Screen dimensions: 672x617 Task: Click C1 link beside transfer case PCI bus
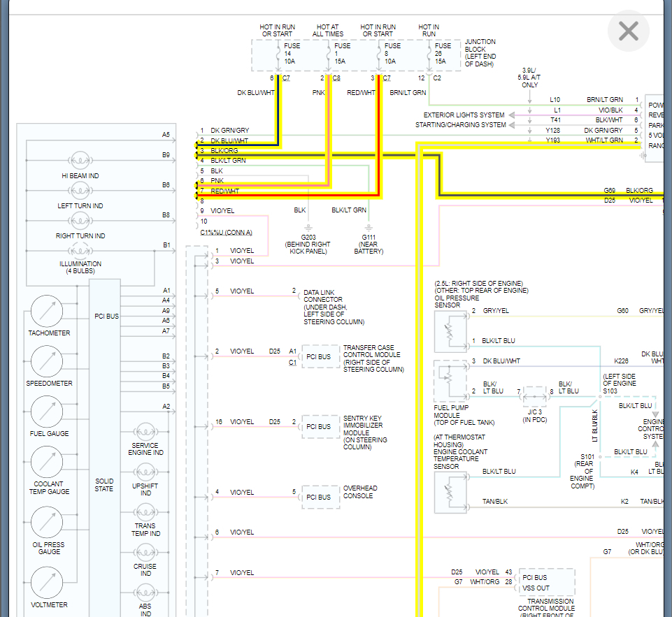click(292, 363)
